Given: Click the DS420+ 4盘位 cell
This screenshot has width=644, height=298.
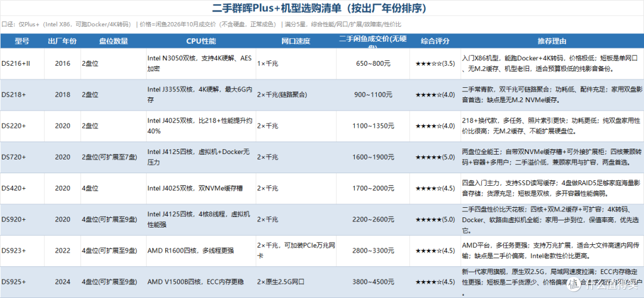Looking at the screenshot, I should click(113, 189).
